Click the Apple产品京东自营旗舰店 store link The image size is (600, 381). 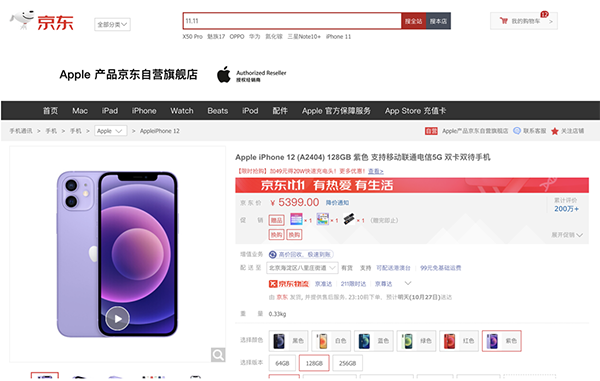475,131
